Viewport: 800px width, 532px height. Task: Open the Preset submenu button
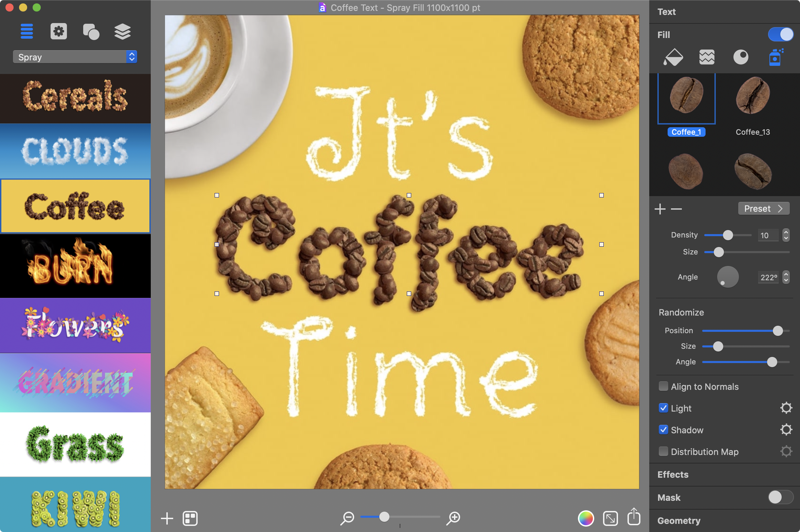(763, 208)
